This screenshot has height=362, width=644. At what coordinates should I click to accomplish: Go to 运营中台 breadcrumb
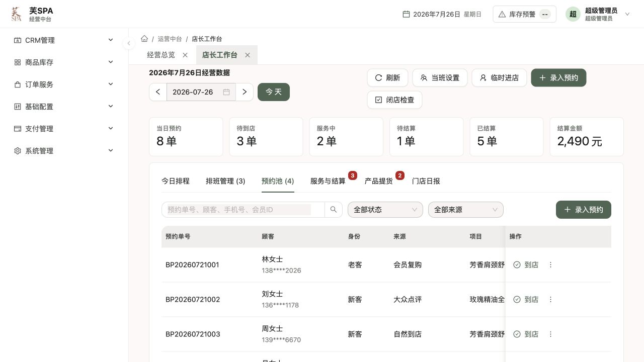(170, 39)
